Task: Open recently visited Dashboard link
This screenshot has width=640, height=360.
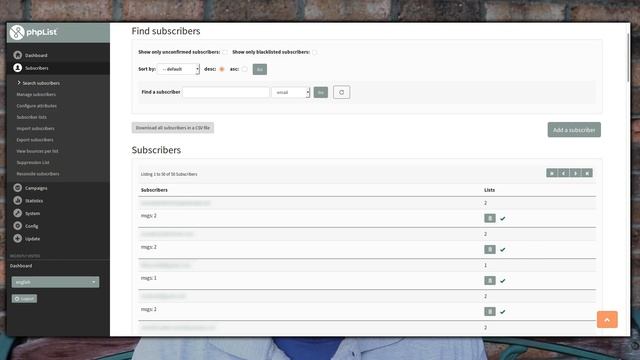Action: (21, 266)
